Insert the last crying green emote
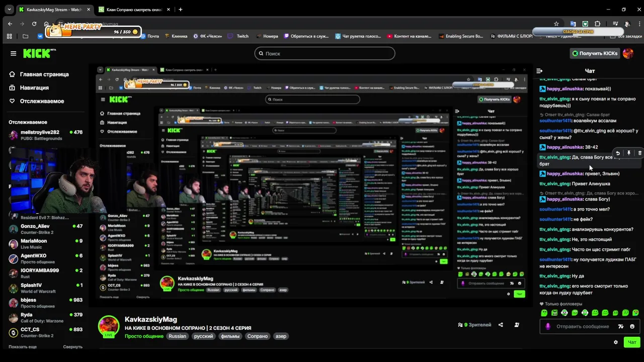 [635, 313]
